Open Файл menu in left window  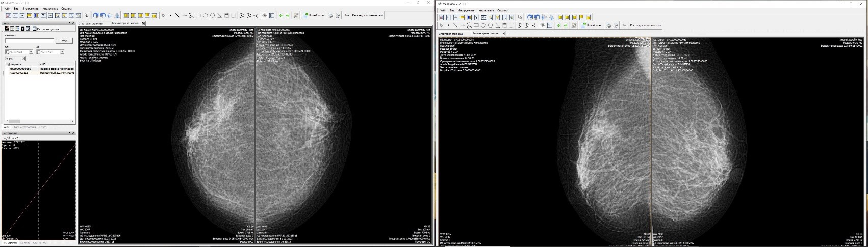click(7, 9)
